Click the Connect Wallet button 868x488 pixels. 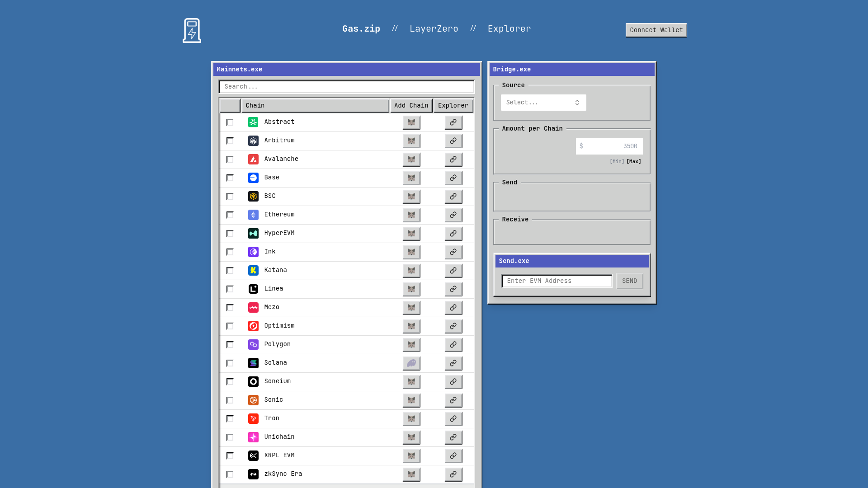tap(656, 30)
